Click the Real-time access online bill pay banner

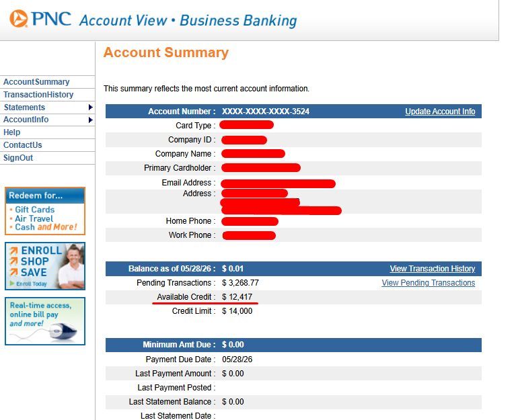tap(45, 321)
